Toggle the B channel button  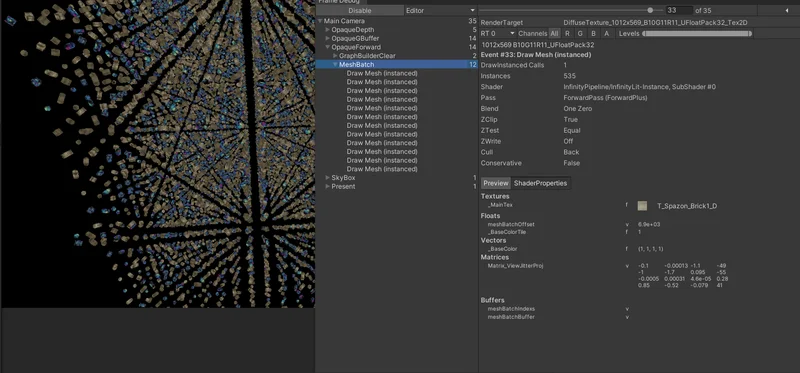(593, 34)
